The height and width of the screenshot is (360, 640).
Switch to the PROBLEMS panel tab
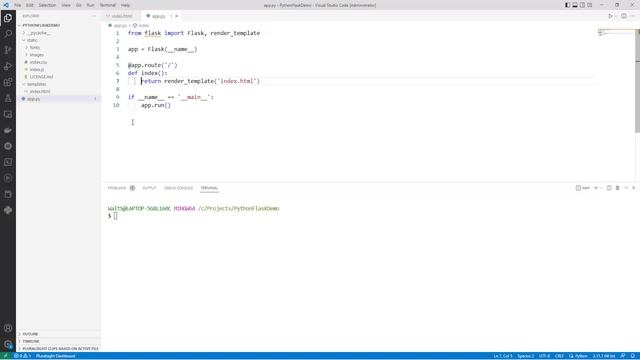click(117, 188)
